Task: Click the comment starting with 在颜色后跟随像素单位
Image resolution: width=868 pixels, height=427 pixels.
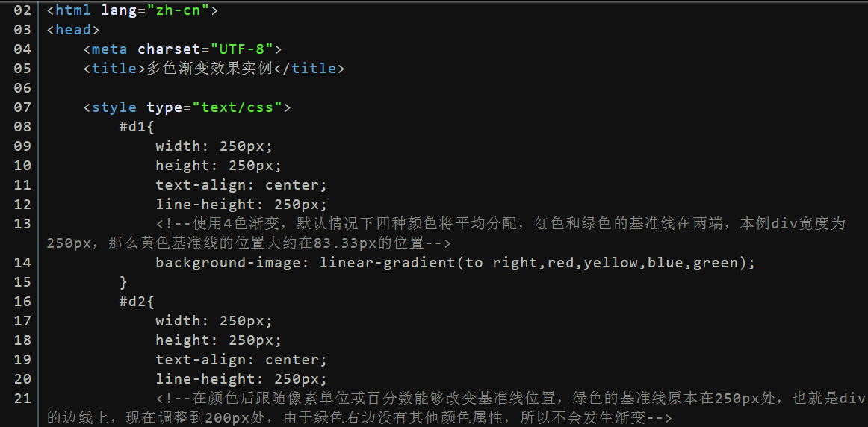Action: click(x=456, y=408)
